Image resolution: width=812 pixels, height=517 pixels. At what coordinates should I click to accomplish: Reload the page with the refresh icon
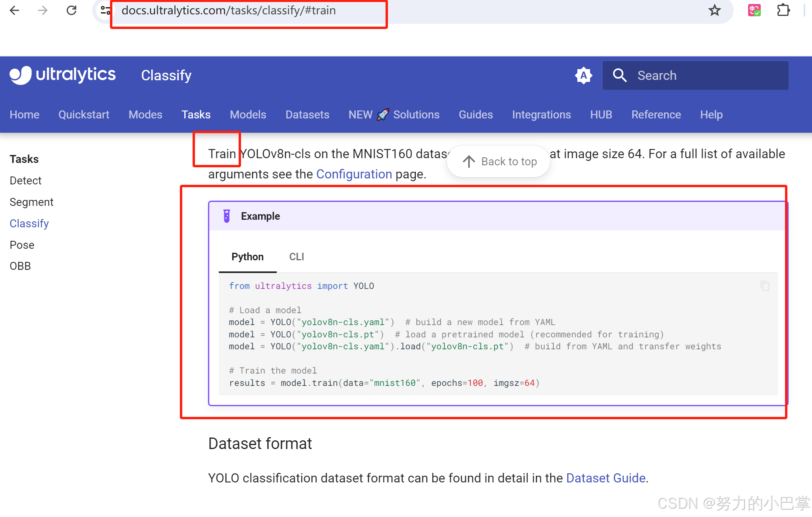tap(71, 10)
